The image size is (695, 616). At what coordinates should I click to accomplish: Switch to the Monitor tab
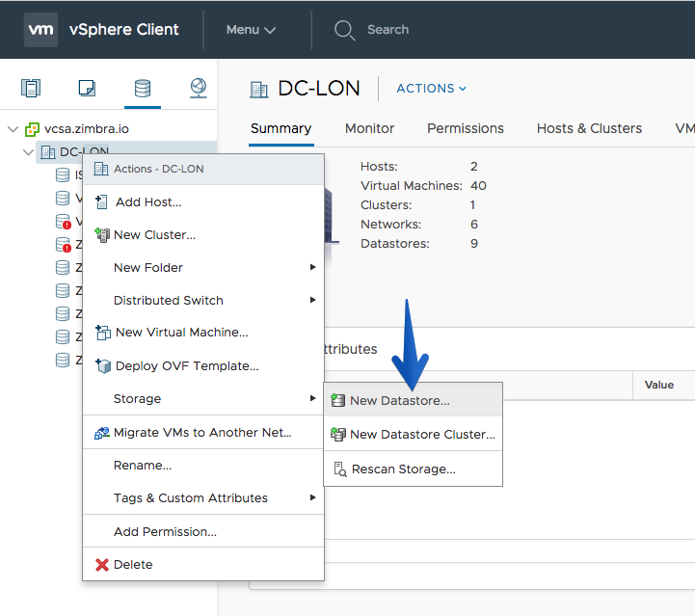point(369,128)
